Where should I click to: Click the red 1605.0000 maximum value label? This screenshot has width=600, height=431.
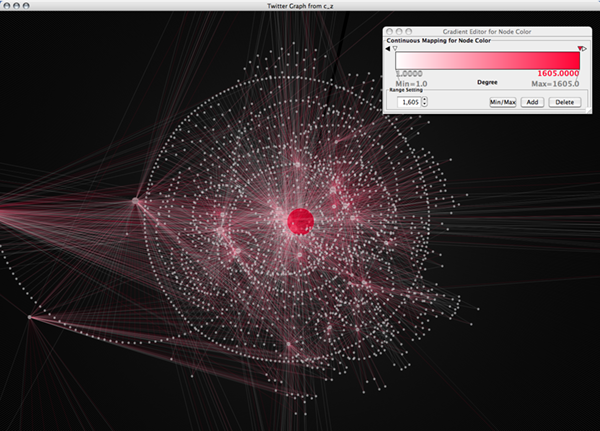click(x=558, y=74)
